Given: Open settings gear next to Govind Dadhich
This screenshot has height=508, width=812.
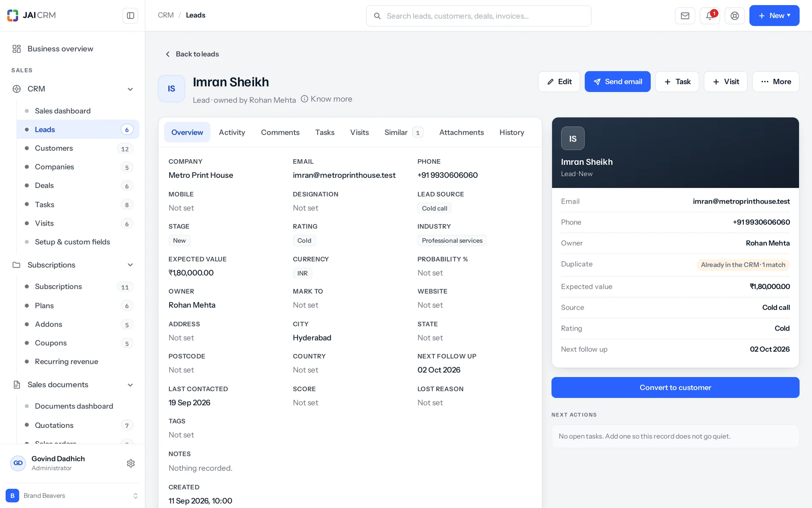Looking at the screenshot, I should (x=131, y=463).
